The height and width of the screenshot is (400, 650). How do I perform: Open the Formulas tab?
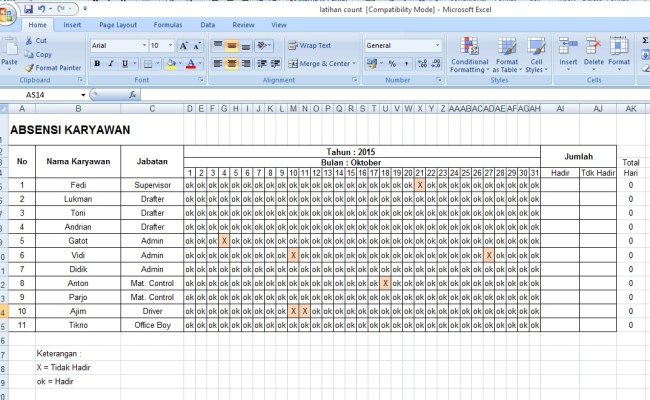(x=167, y=25)
